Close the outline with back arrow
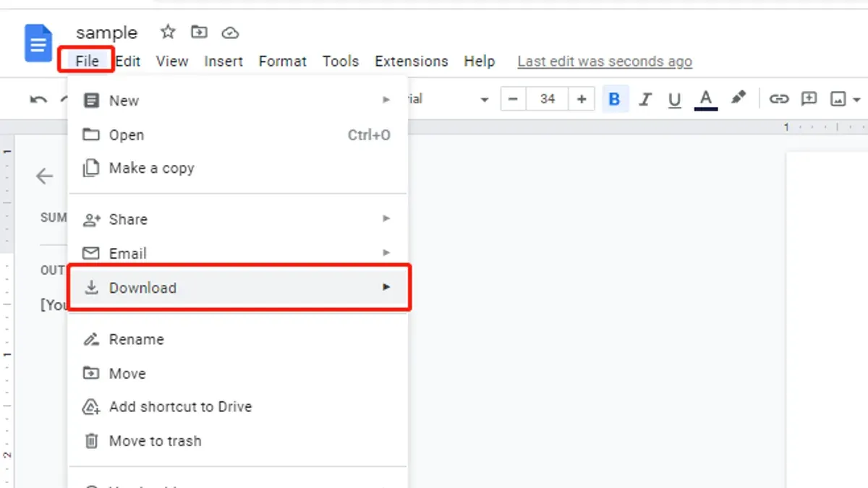This screenshot has height=488, width=868. (x=45, y=176)
